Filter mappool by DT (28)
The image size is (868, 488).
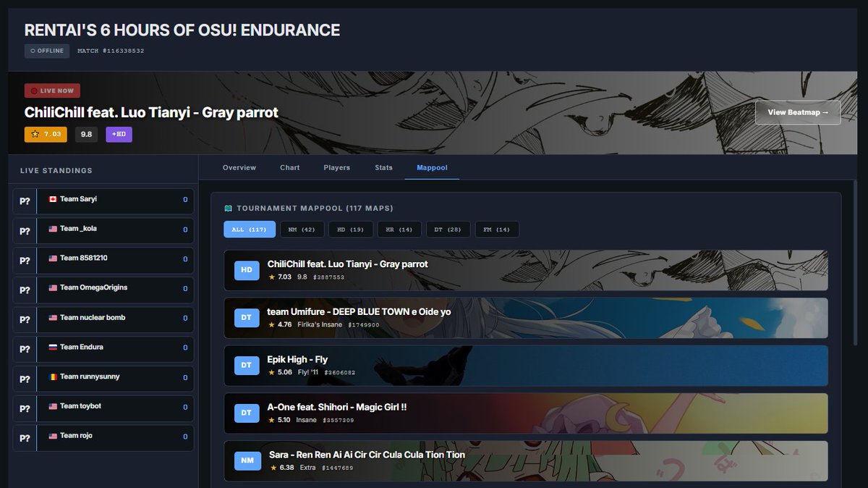448,230
